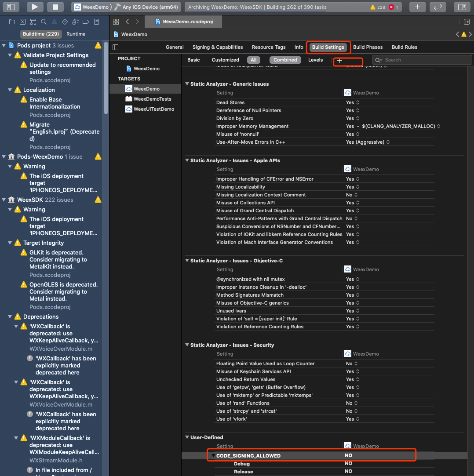Switch settings filter to Basic
Viewport: 474px width, 476px height.
[193, 60]
